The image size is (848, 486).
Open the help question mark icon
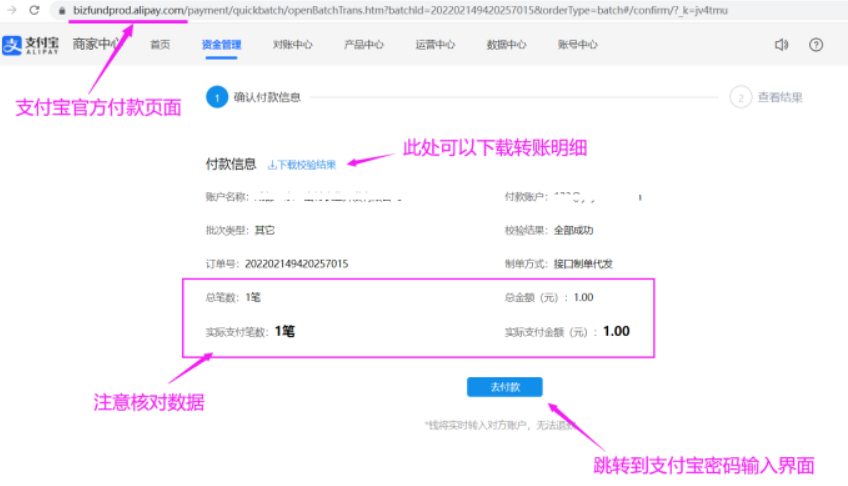[x=816, y=45]
